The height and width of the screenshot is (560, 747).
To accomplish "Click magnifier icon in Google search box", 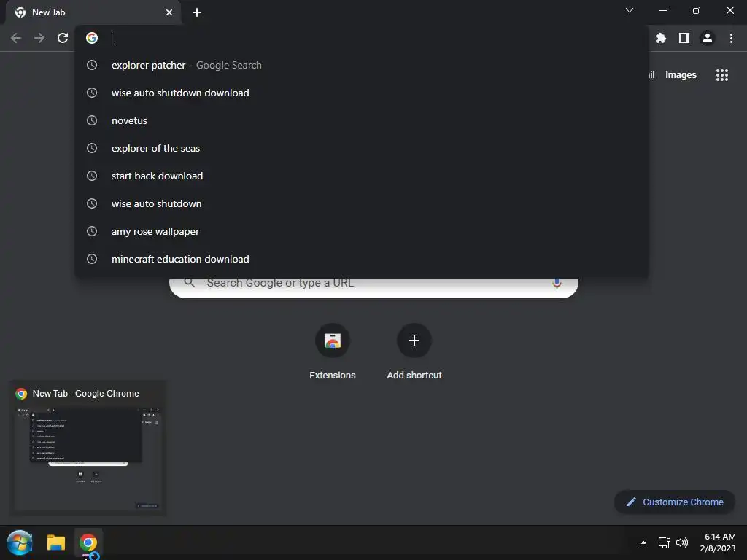I will coord(189,283).
